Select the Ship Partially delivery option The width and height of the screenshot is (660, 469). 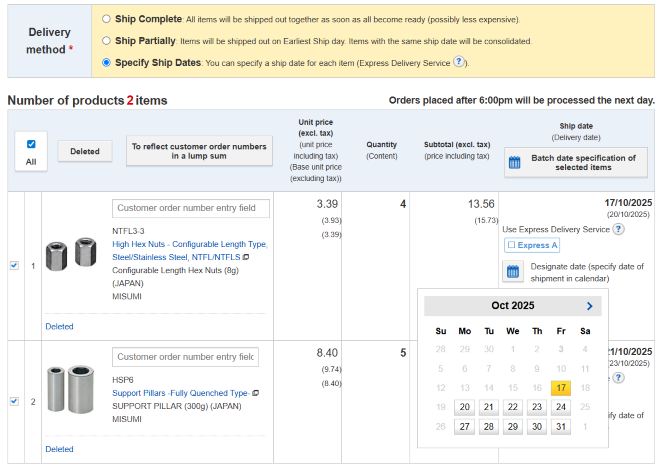(107, 41)
